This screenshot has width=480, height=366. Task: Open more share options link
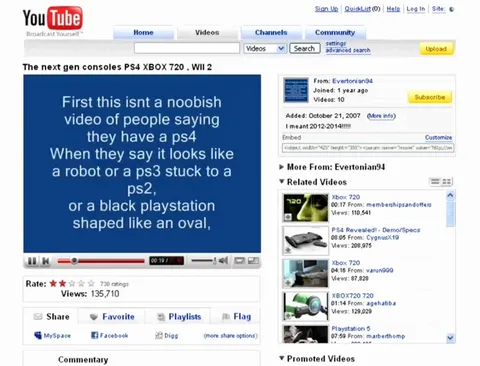231,336
